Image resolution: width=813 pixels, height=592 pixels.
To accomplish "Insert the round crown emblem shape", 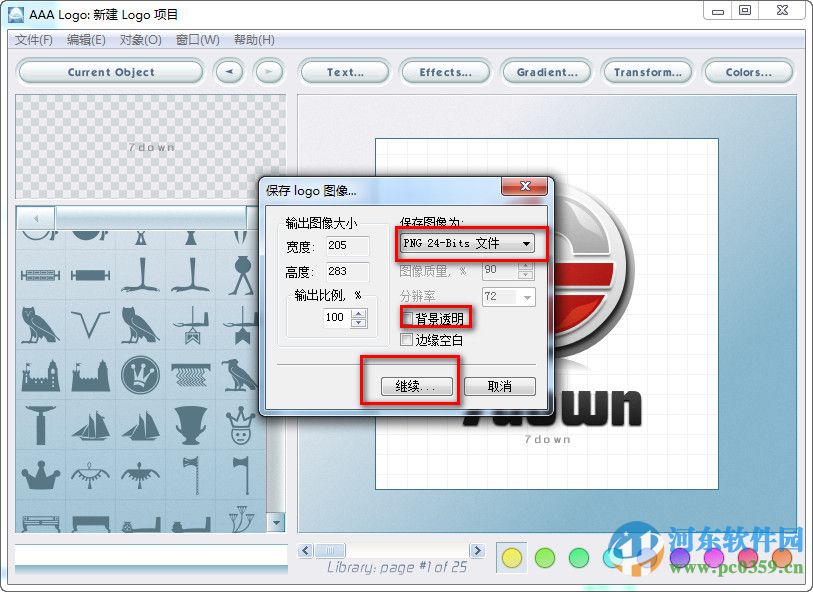I will [x=140, y=374].
